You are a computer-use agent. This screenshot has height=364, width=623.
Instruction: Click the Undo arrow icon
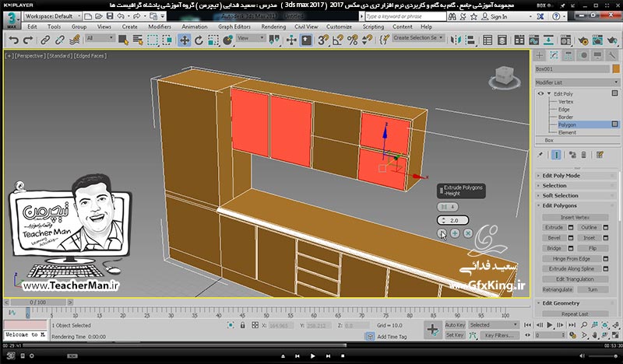pos(13,40)
